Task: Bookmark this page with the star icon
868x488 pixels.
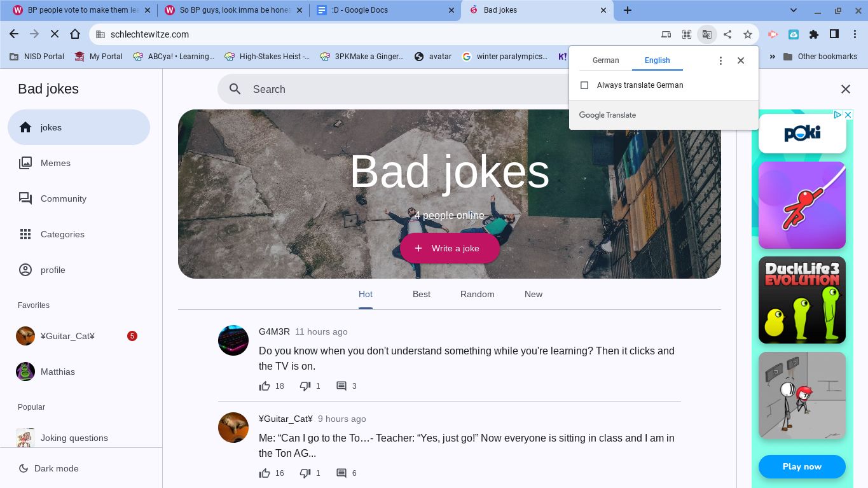Action: (x=748, y=34)
